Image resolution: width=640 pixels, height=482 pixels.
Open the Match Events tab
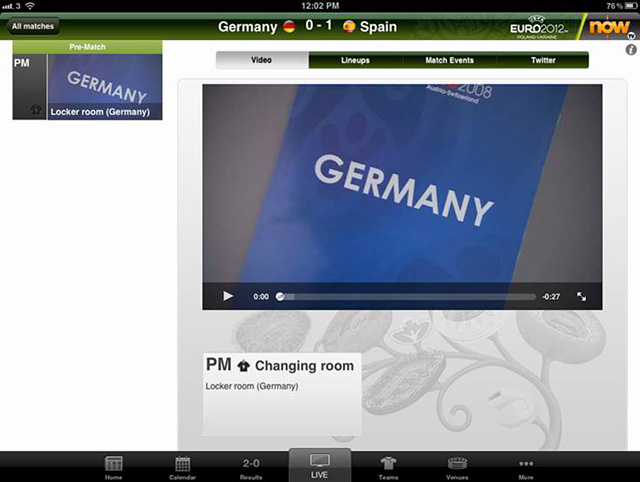point(449,60)
